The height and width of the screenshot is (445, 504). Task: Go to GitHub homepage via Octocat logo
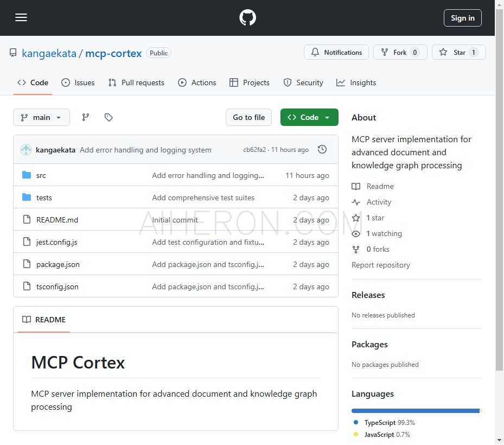coord(247,18)
